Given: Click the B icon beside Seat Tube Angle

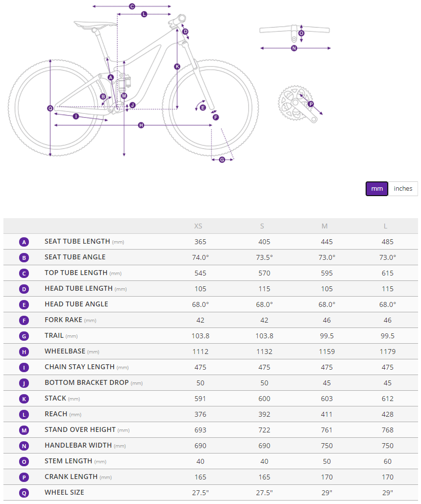Looking at the screenshot, I should (24, 257).
